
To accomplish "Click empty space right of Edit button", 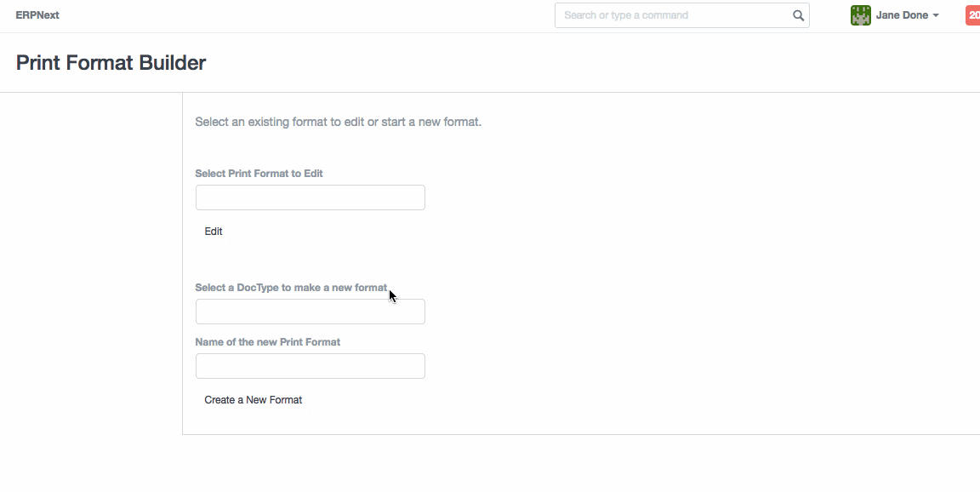I will pyautogui.click(x=510, y=232).
